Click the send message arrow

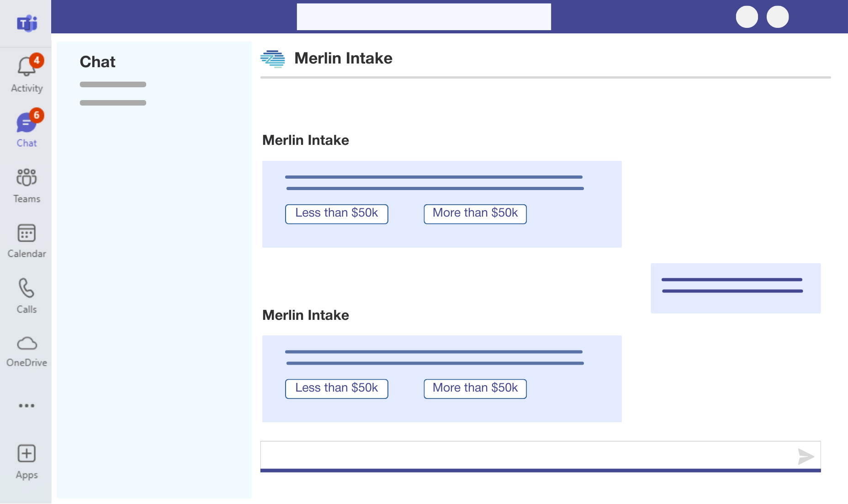pyautogui.click(x=806, y=456)
